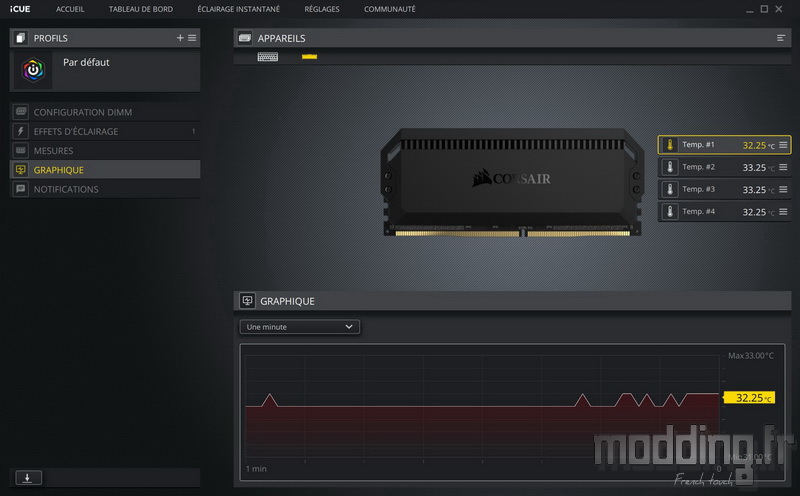800x496 pixels.
Task: Click the Configuration DIMM icon
Action: [x=20, y=111]
